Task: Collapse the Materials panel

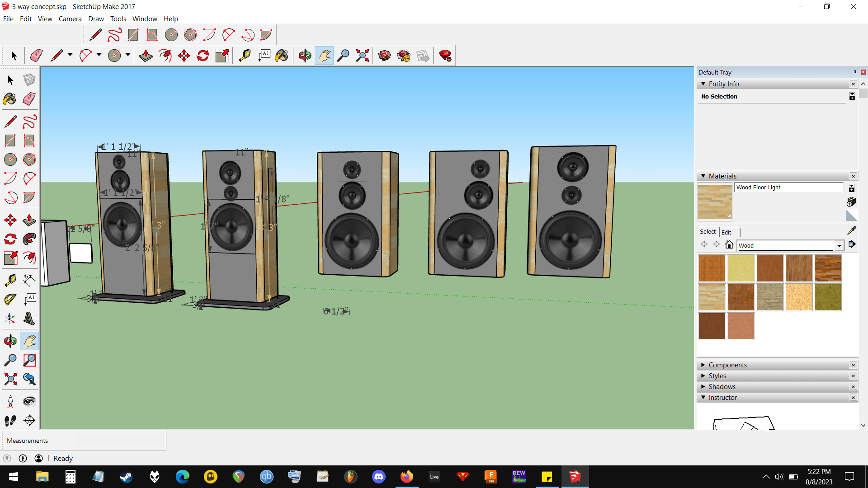Action: click(703, 176)
